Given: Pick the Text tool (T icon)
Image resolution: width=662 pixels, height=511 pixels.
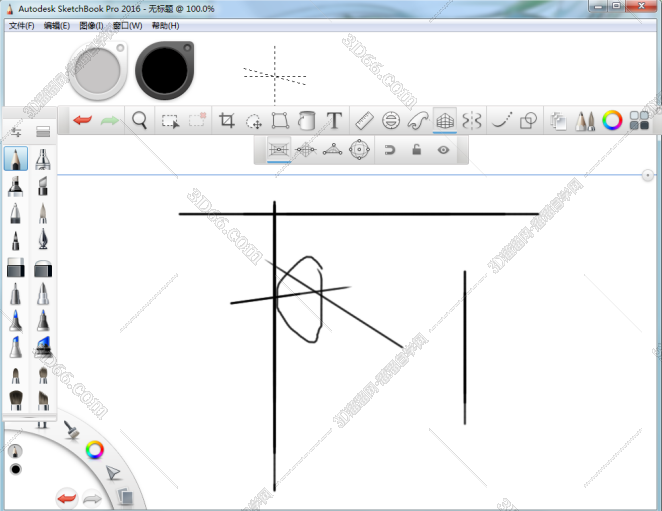Looking at the screenshot, I should pyautogui.click(x=334, y=121).
